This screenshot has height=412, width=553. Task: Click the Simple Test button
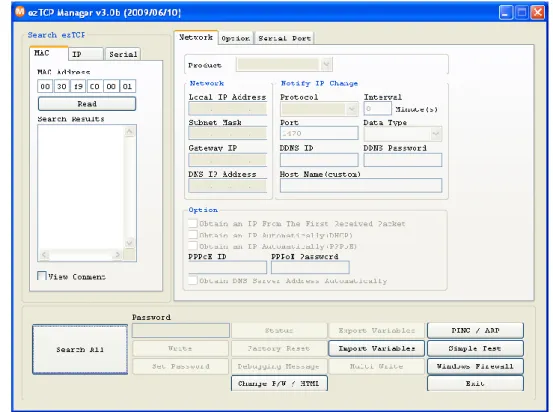pyautogui.click(x=475, y=349)
